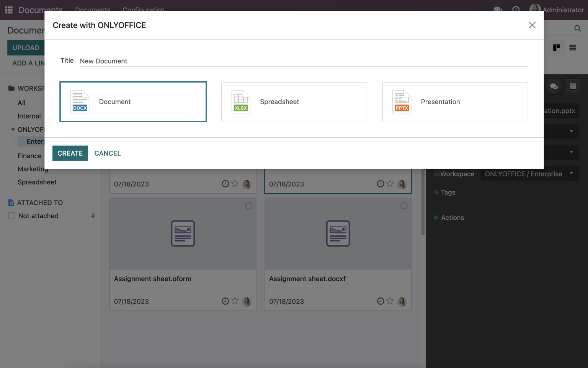
Task: Open the apps grid menu icon
Action: [x=9, y=10]
